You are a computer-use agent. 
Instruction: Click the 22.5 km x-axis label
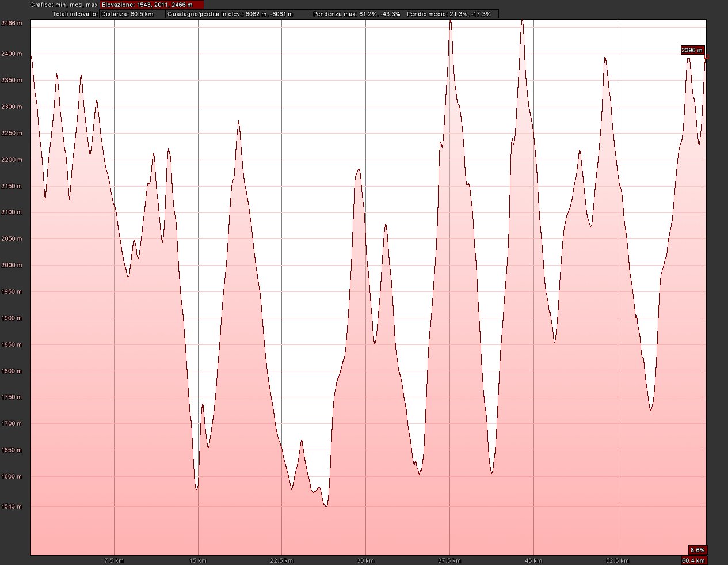pos(281,560)
